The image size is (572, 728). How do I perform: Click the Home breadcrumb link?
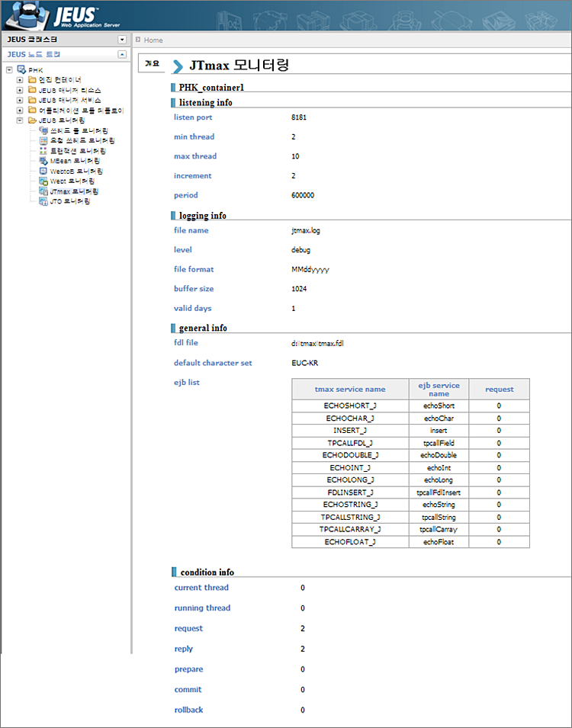pos(153,40)
